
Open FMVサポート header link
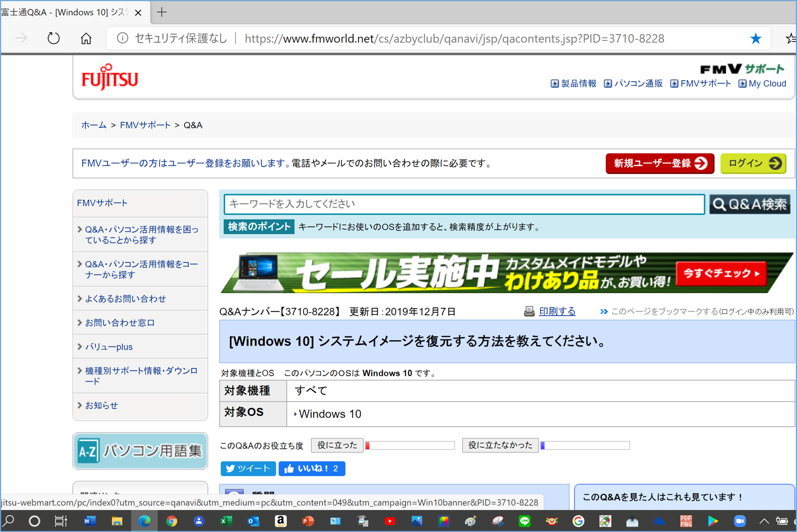(701, 84)
